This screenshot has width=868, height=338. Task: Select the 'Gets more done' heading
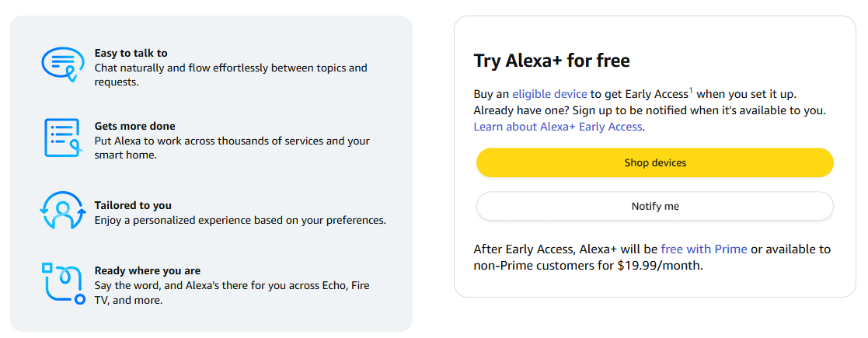coord(134,126)
